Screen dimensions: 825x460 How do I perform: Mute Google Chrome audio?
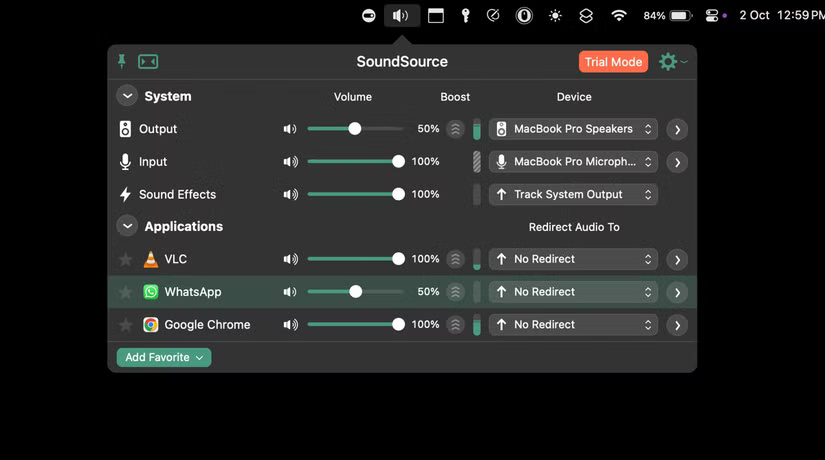coord(290,325)
